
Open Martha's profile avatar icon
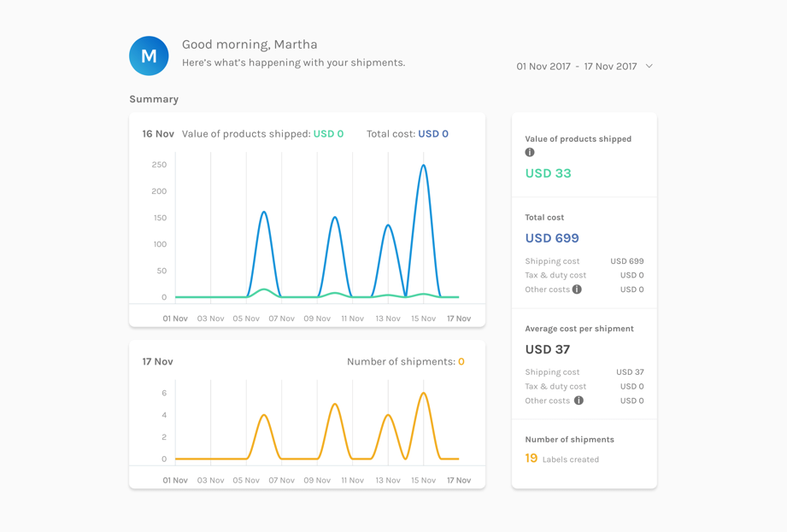click(x=149, y=56)
